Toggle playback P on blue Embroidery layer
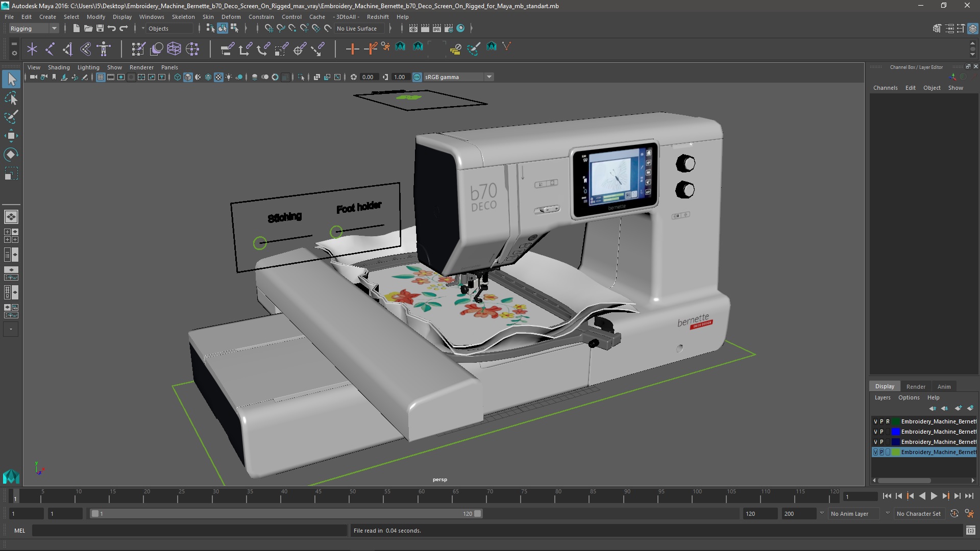The height and width of the screenshot is (551, 980). point(881,432)
